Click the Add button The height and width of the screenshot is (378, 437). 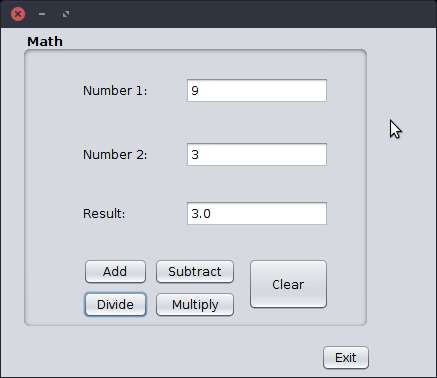[115, 272]
